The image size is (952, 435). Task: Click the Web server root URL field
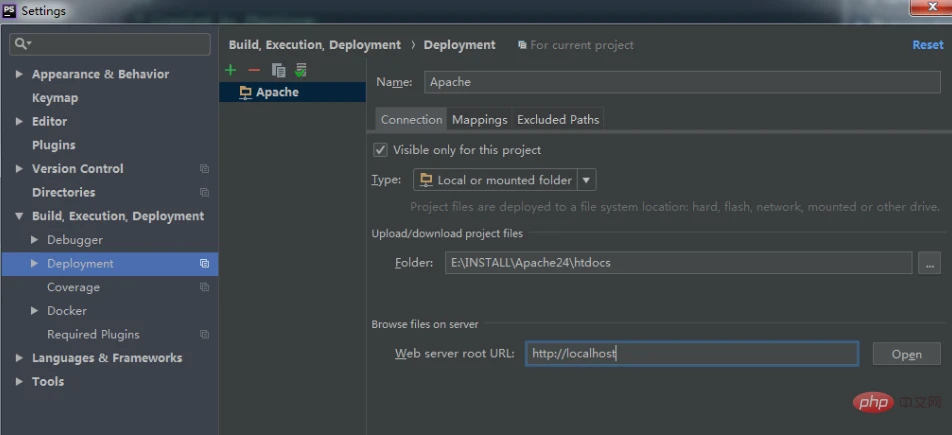(692, 354)
